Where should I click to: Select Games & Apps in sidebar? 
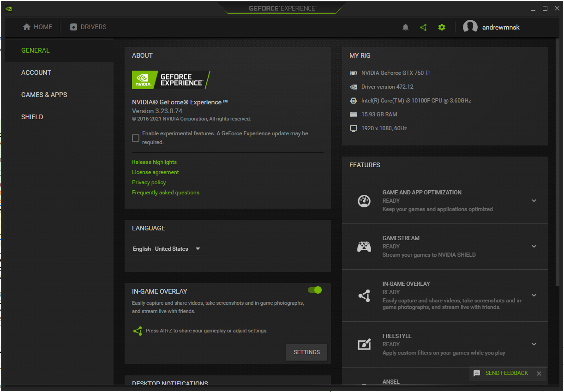click(44, 95)
